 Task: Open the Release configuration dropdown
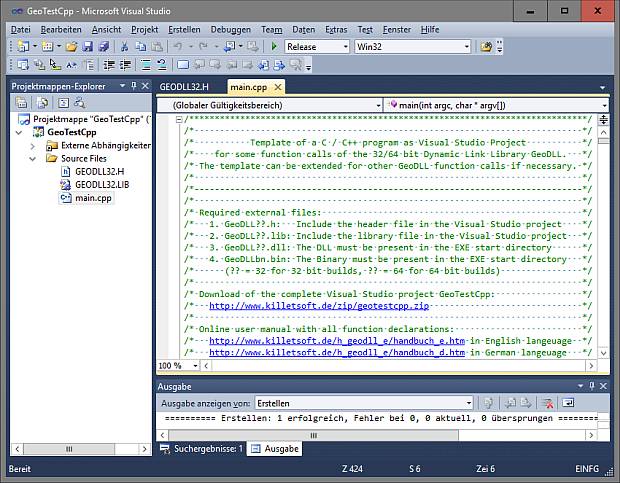pyautogui.click(x=345, y=47)
